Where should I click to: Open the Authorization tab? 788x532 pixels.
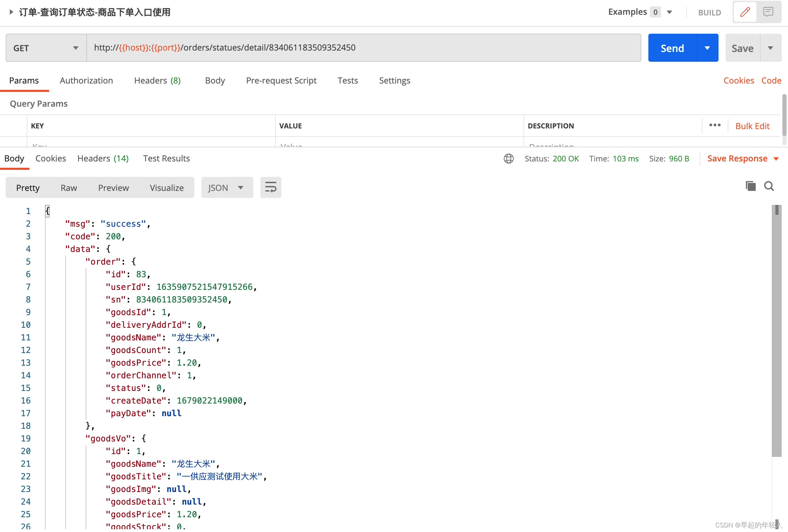click(86, 80)
